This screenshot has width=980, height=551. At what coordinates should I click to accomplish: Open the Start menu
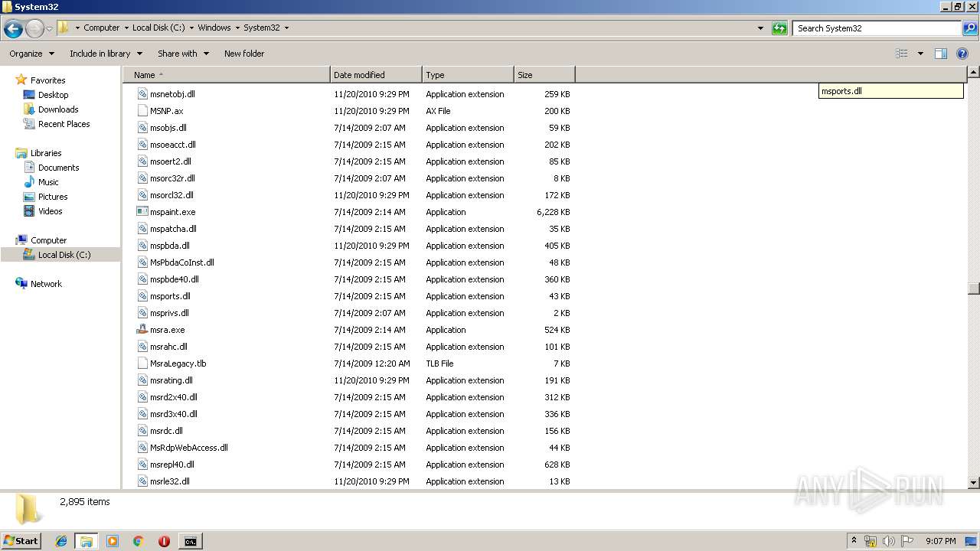(x=21, y=541)
